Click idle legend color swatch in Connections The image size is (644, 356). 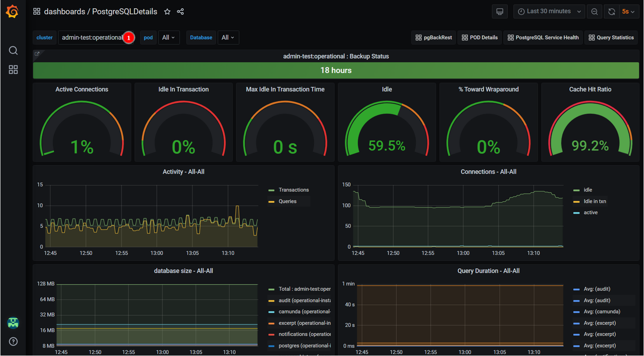point(576,190)
